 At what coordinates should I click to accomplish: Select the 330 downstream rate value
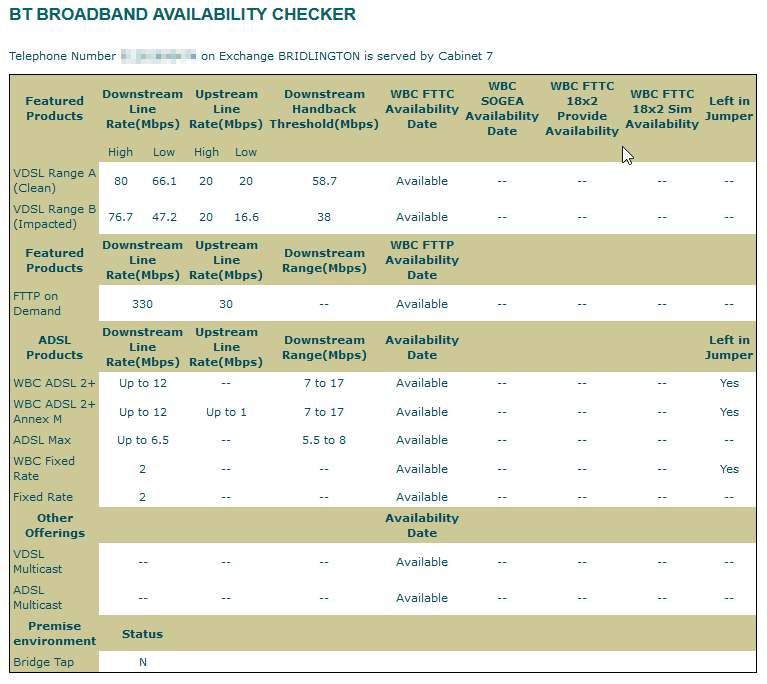142,304
